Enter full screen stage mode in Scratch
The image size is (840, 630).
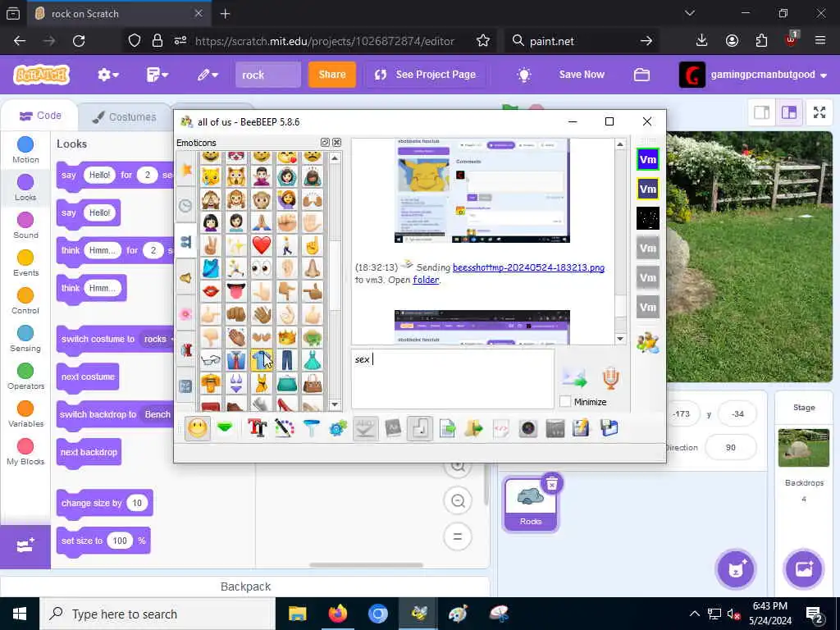(819, 112)
